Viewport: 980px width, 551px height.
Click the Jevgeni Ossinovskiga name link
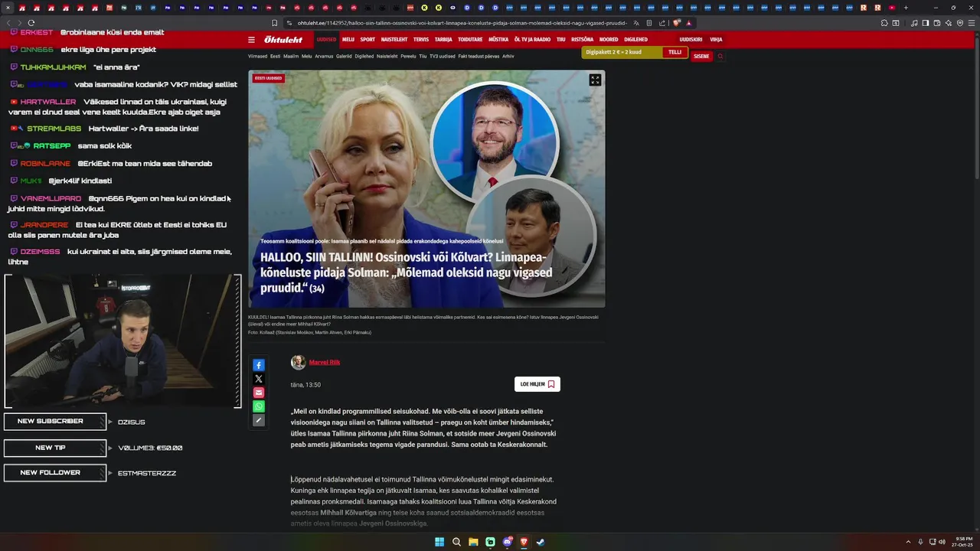point(393,523)
